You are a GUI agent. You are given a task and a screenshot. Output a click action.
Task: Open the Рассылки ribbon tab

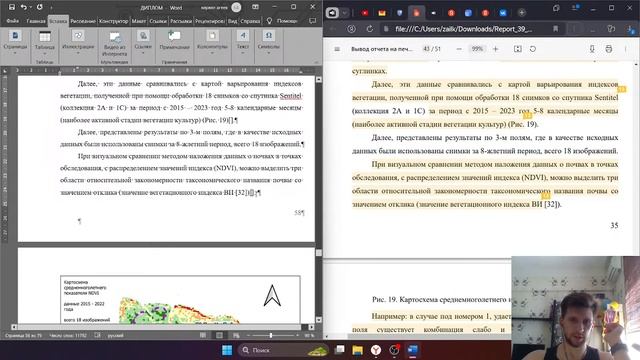181,21
